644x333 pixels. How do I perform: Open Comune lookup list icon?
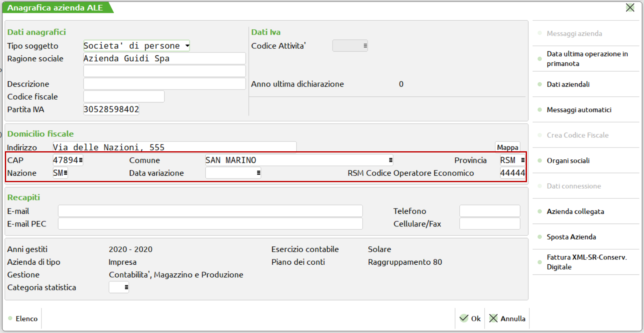click(390, 160)
